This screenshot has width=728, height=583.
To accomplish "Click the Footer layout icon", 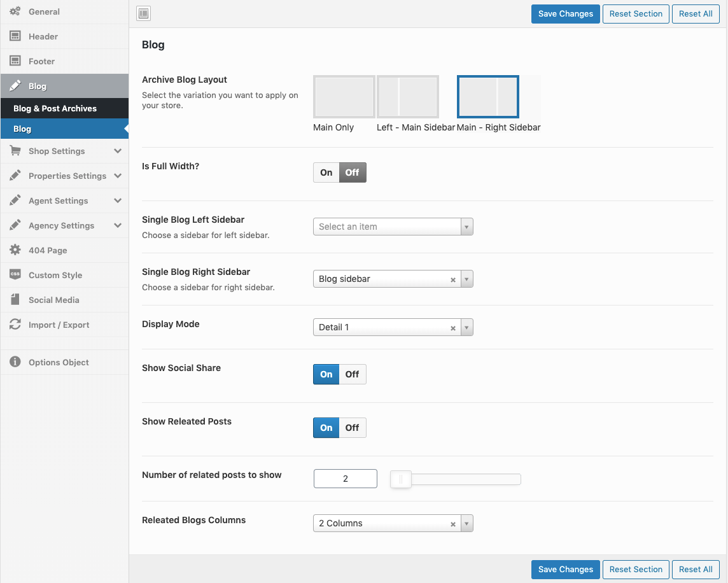I will click(x=15, y=61).
